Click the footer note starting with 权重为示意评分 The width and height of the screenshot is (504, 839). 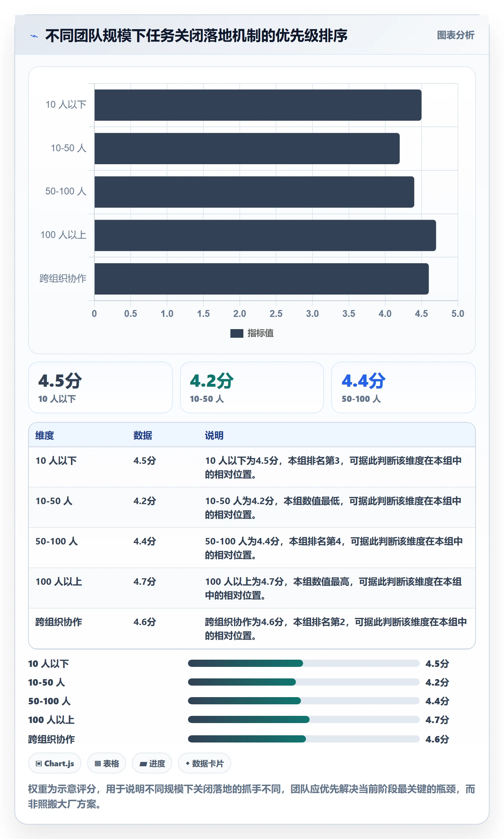coord(252,796)
